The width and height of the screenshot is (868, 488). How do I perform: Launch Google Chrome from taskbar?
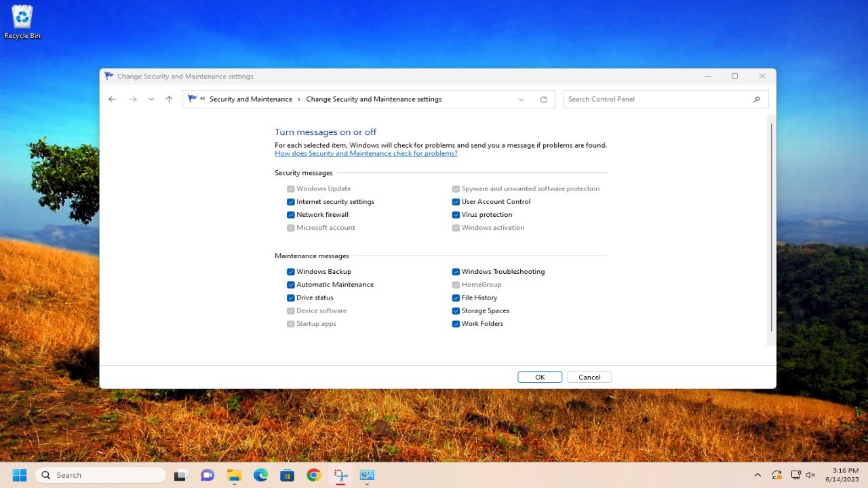[x=313, y=475]
